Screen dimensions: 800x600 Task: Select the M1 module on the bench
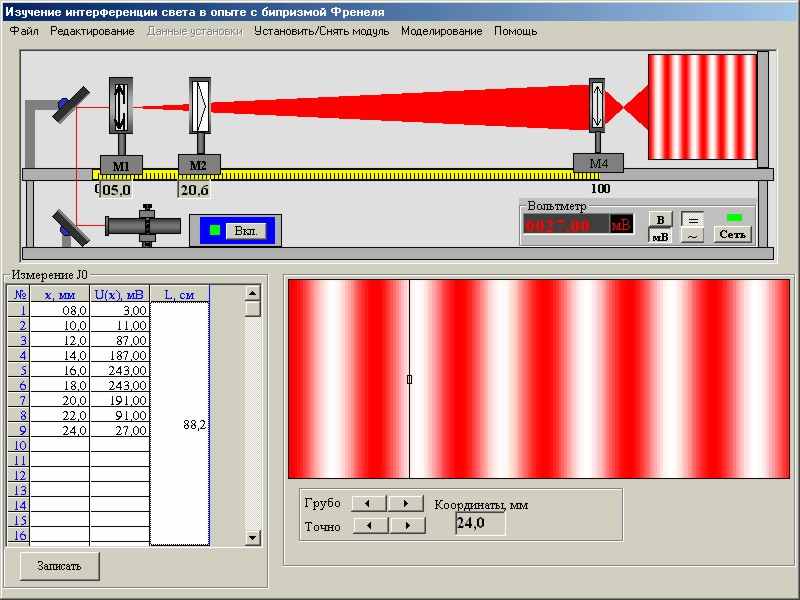click(x=121, y=165)
